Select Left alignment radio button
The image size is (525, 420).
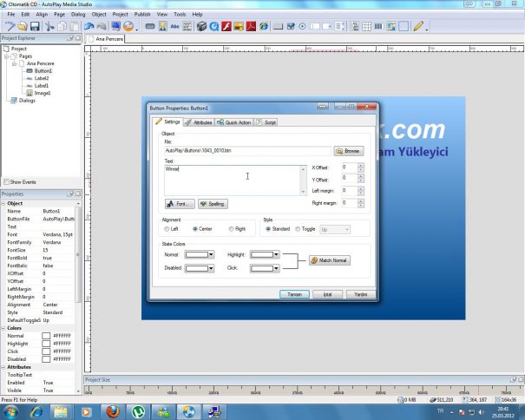[x=167, y=229]
